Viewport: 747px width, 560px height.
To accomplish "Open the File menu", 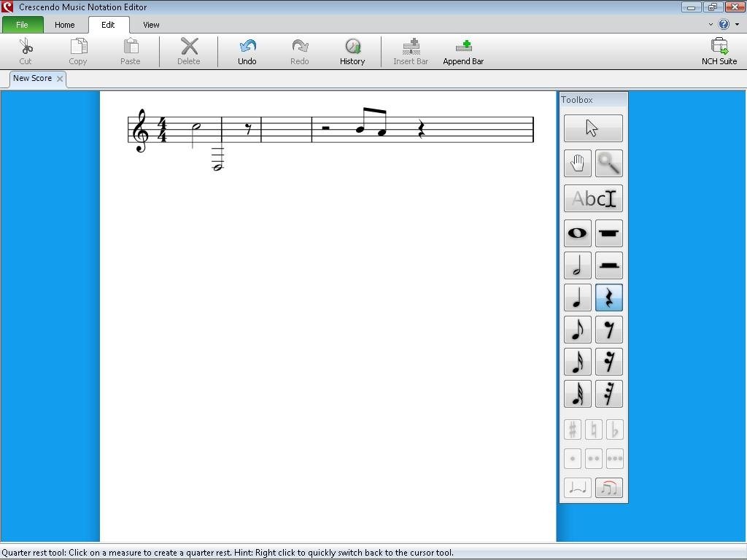I will click(x=23, y=25).
